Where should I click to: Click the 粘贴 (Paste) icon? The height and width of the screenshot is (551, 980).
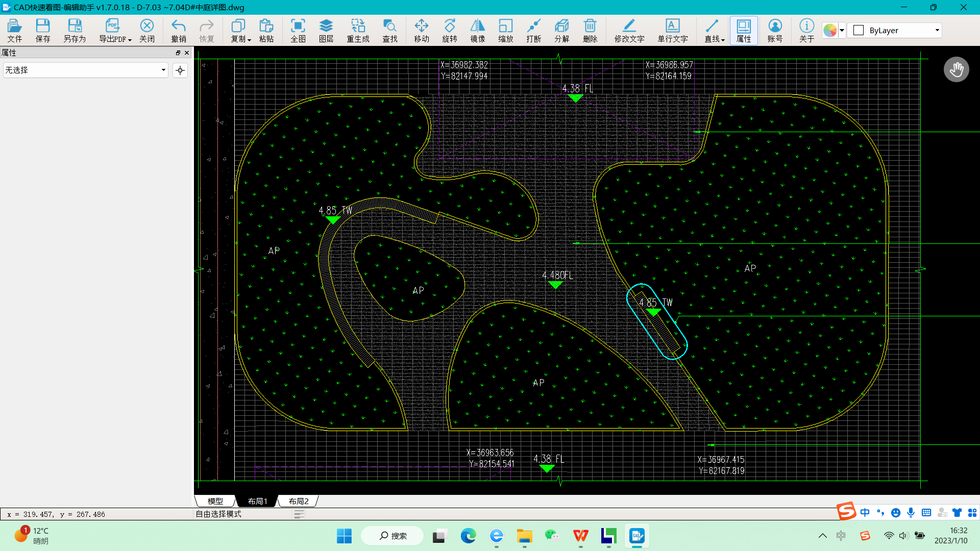266,30
